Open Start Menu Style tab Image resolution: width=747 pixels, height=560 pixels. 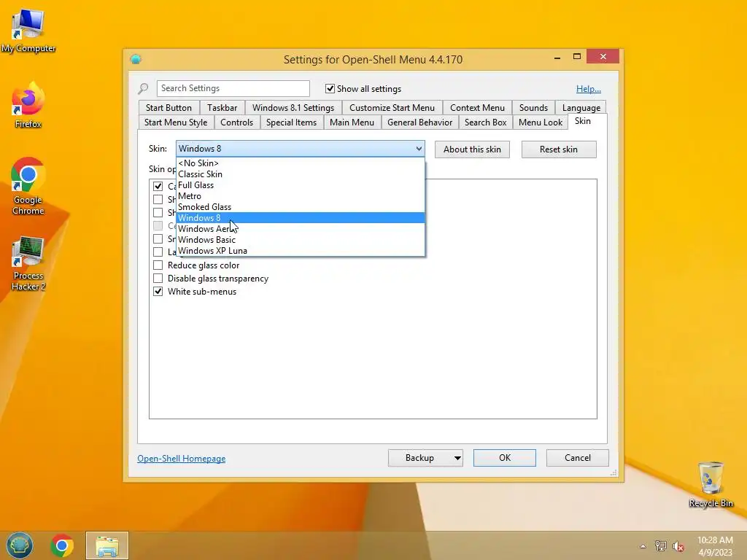175,122
